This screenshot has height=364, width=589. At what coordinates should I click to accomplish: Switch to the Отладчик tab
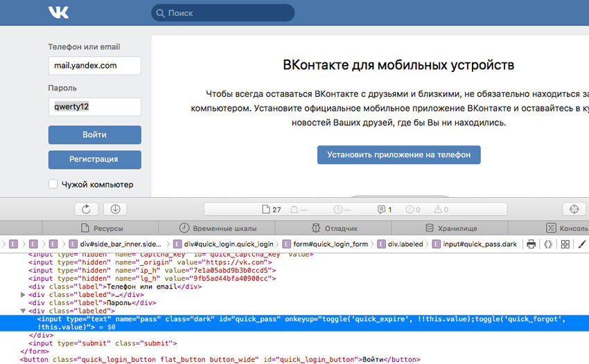click(333, 228)
